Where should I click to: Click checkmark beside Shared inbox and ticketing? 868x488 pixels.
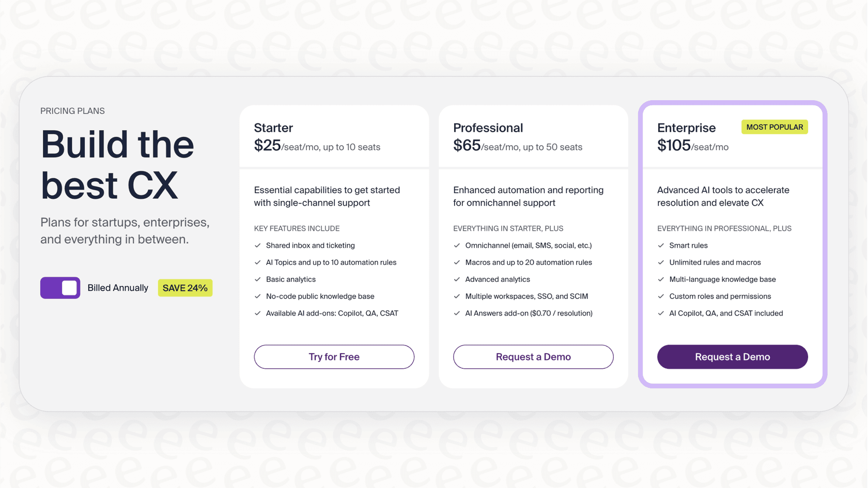point(258,246)
